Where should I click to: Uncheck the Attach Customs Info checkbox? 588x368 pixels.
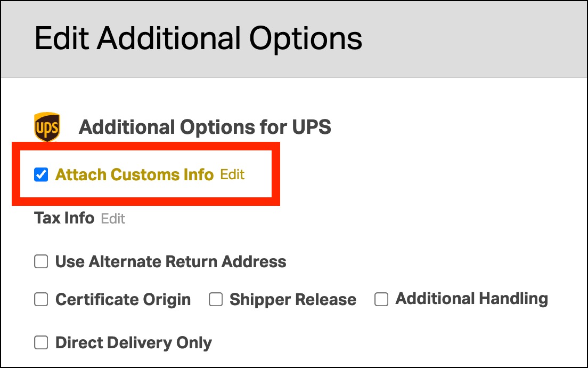pyautogui.click(x=41, y=174)
